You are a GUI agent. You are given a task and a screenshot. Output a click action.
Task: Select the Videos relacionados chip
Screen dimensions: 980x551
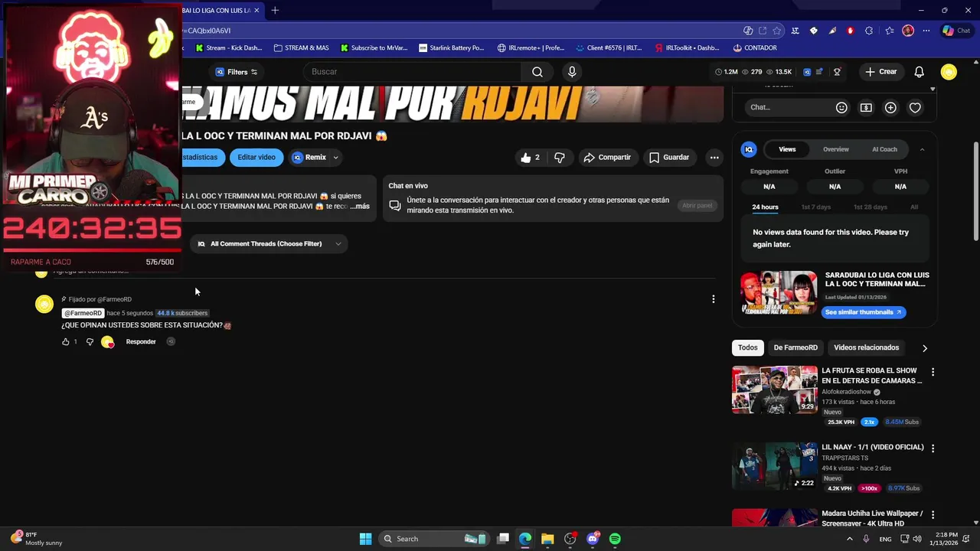(x=866, y=348)
